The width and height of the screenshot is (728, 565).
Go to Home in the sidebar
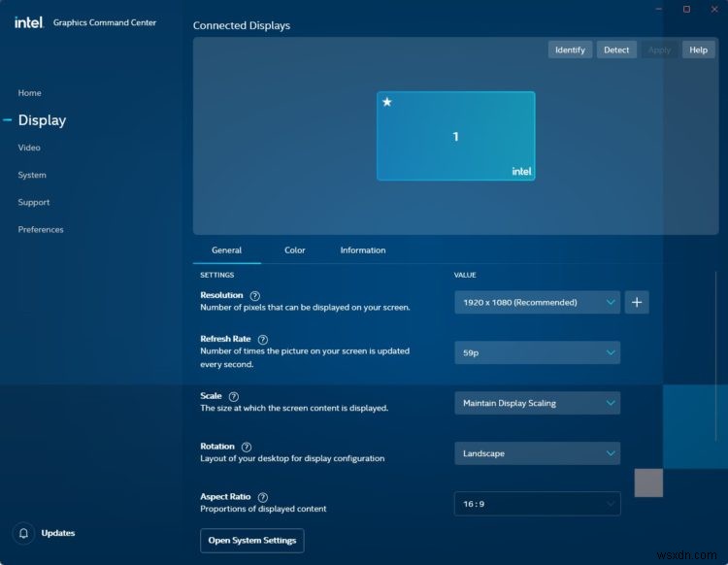[30, 93]
